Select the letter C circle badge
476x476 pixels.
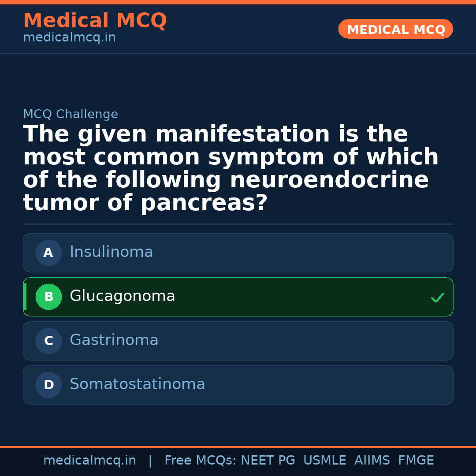(x=48, y=341)
